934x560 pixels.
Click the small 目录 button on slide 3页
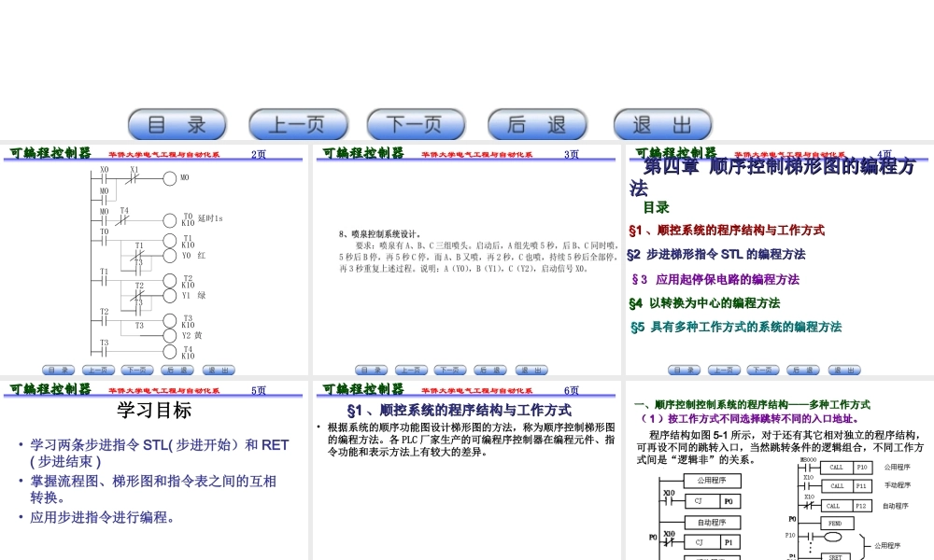click(x=371, y=371)
